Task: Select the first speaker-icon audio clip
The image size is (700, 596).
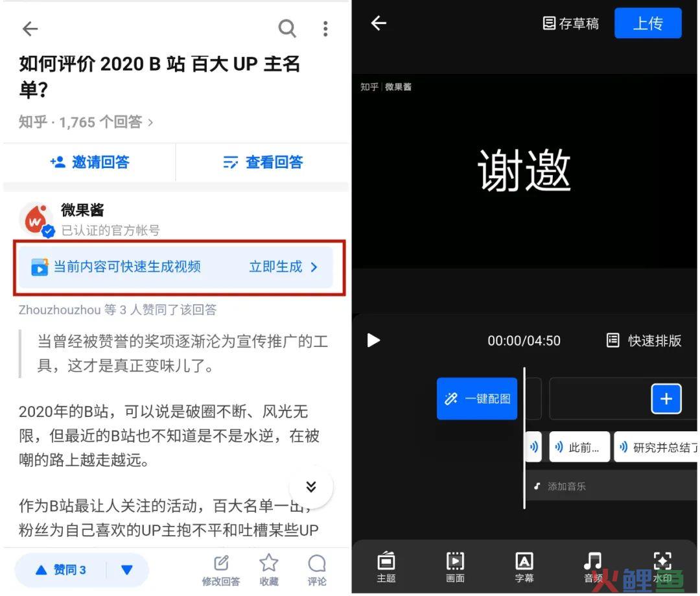Action: [x=534, y=447]
